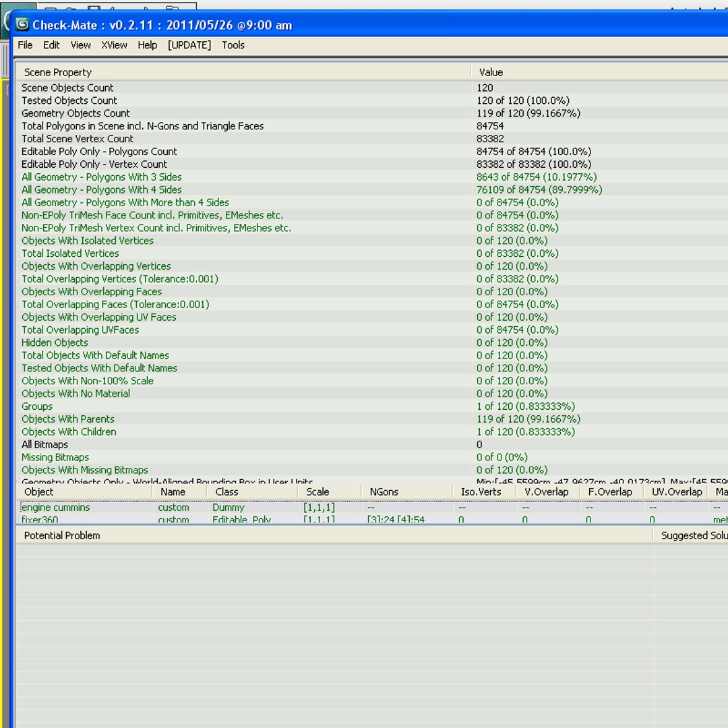Screen dimensions: 728x728
Task: Click the F.Overlap column header
Action: [612, 491]
